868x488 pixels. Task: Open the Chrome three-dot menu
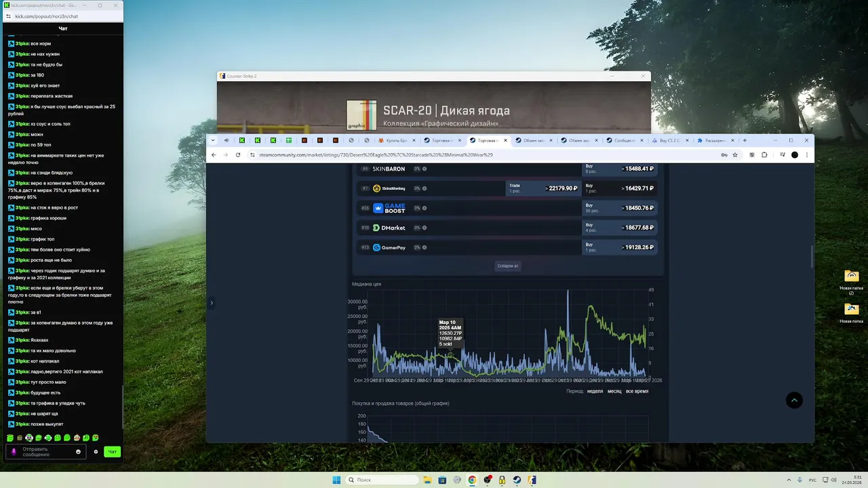tap(806, 155)
